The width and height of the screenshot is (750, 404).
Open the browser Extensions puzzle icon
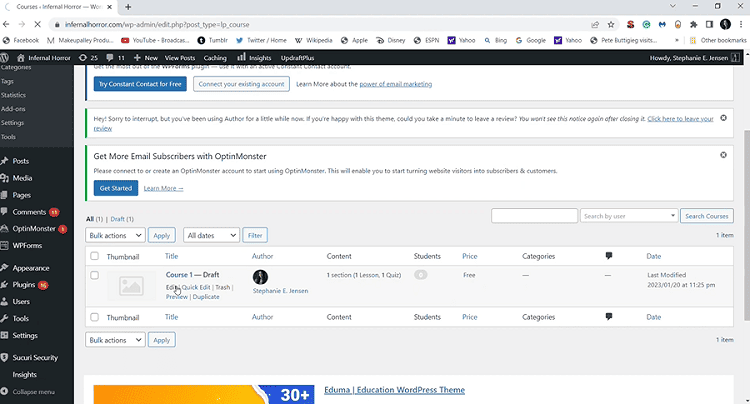coord(694,24)
